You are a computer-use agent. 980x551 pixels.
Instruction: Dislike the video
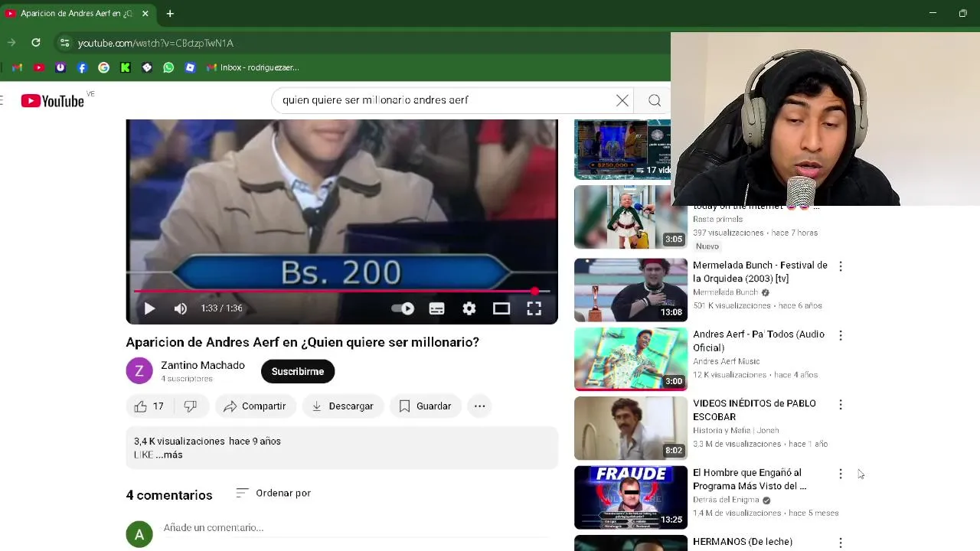[x=191, y=406]
